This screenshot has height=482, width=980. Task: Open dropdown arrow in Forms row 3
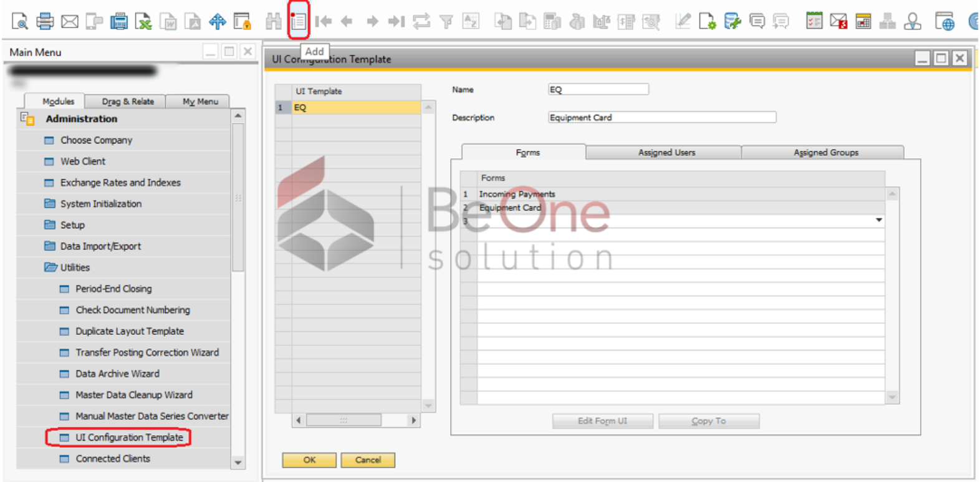(x=878, y=220)
